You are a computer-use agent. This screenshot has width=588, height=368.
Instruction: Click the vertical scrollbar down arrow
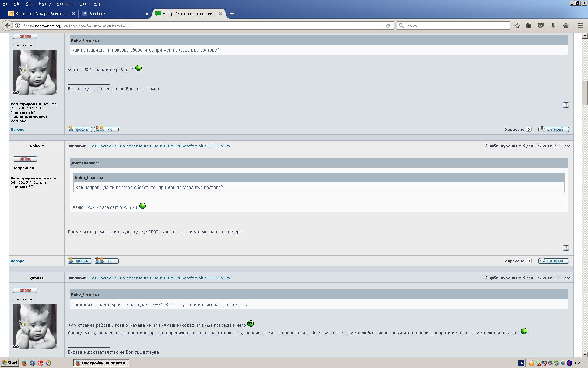(x=584, y=355)
